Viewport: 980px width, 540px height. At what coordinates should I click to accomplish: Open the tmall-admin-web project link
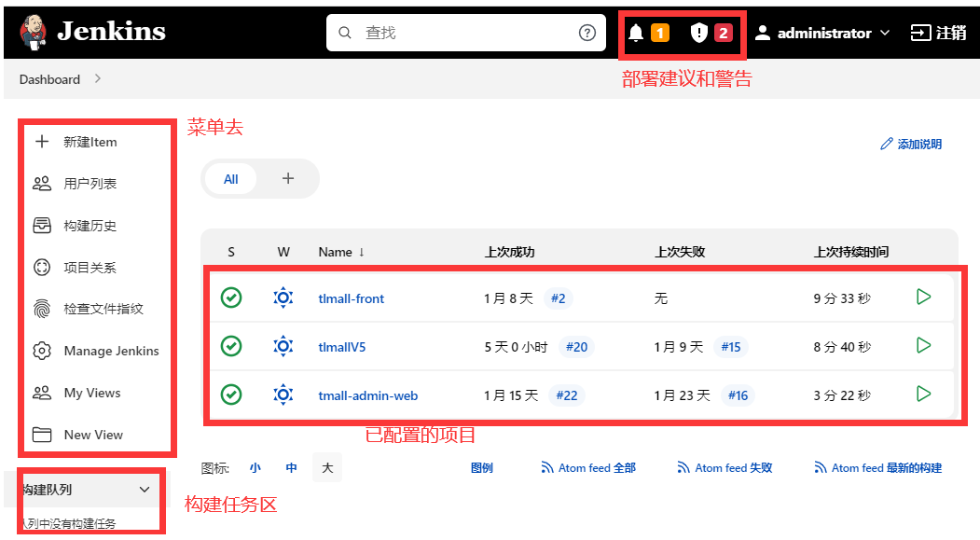368,395
